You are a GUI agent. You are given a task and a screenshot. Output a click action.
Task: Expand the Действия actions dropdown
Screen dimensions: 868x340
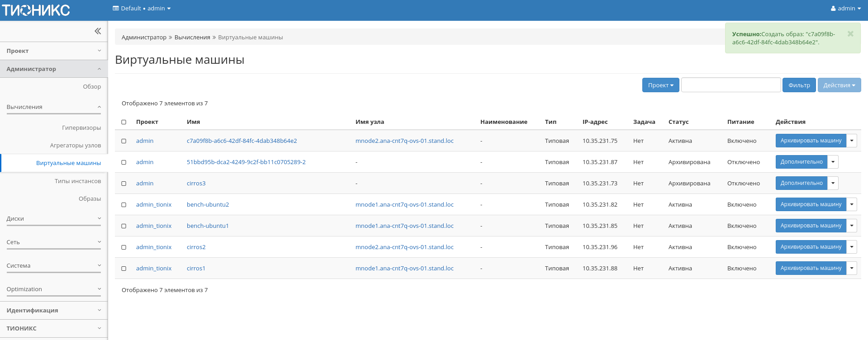point(839,85)
